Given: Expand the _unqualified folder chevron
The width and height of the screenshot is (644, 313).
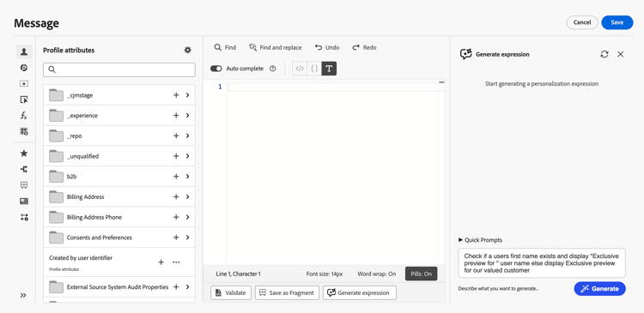Looking at the screenshot, I should coord(188,156).
